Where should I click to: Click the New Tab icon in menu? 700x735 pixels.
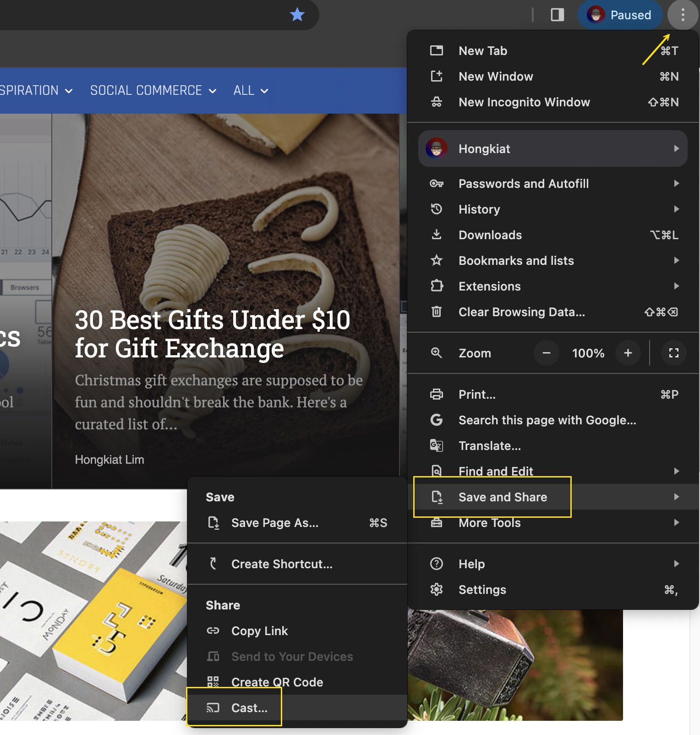point(437,51)
